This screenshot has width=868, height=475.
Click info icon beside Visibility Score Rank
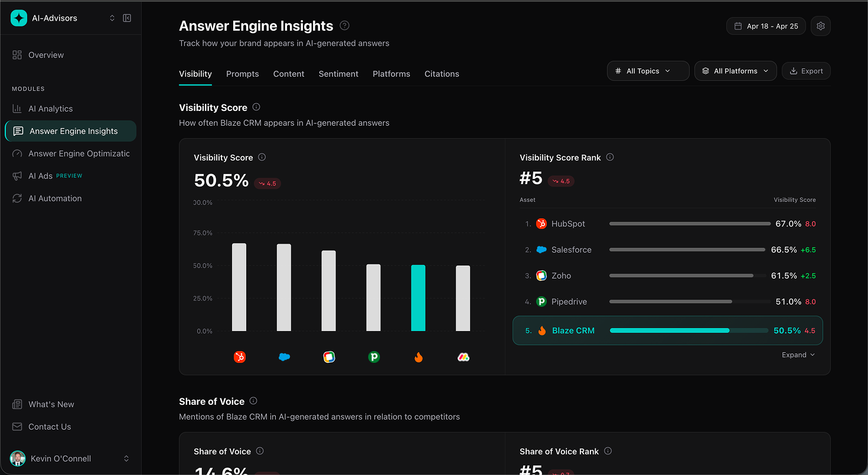tap(610, 157)
